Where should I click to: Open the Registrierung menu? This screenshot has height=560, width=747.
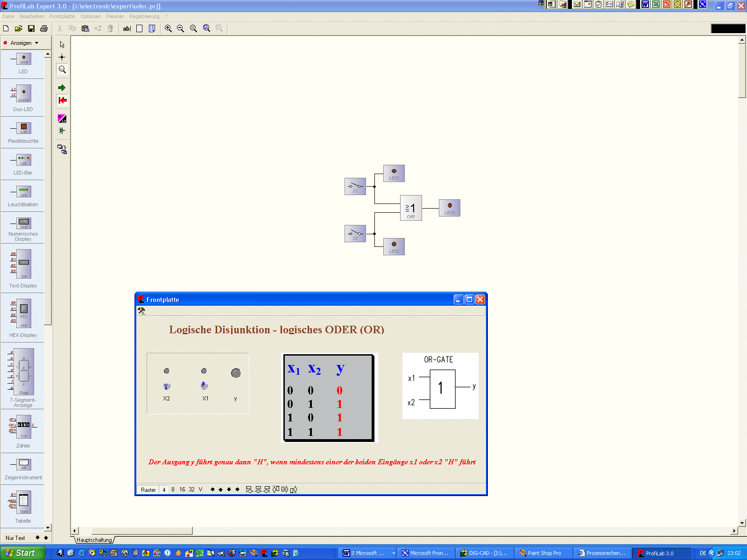point(144,16)
